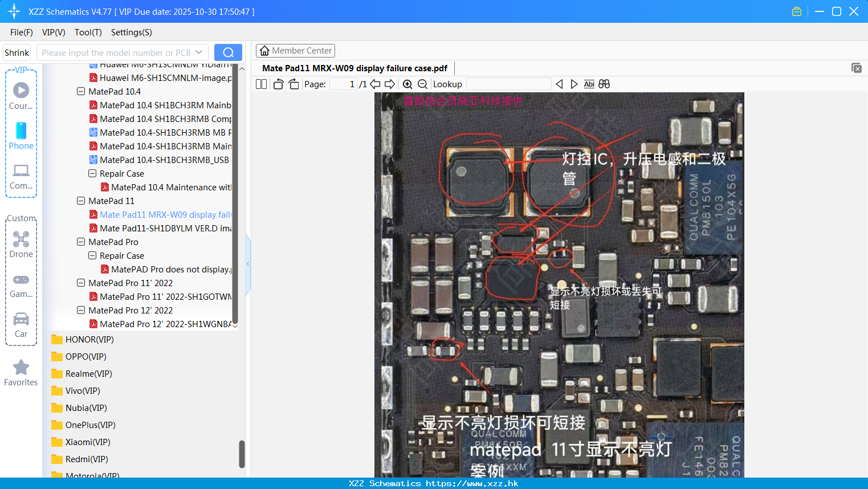
Task: Collapse Repair Case under MatePad 10.4
Action: [92, 173]
